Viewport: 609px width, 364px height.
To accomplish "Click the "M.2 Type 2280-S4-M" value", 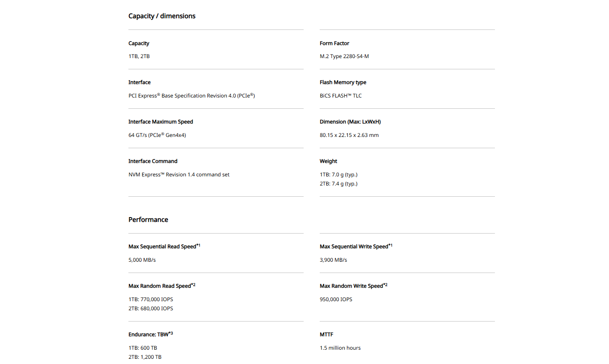I will coord(344,56).
